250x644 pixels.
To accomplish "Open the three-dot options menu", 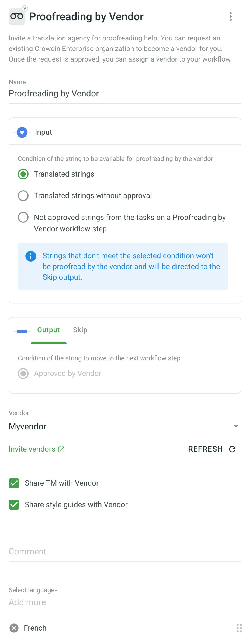I will (x=231, y=16).
